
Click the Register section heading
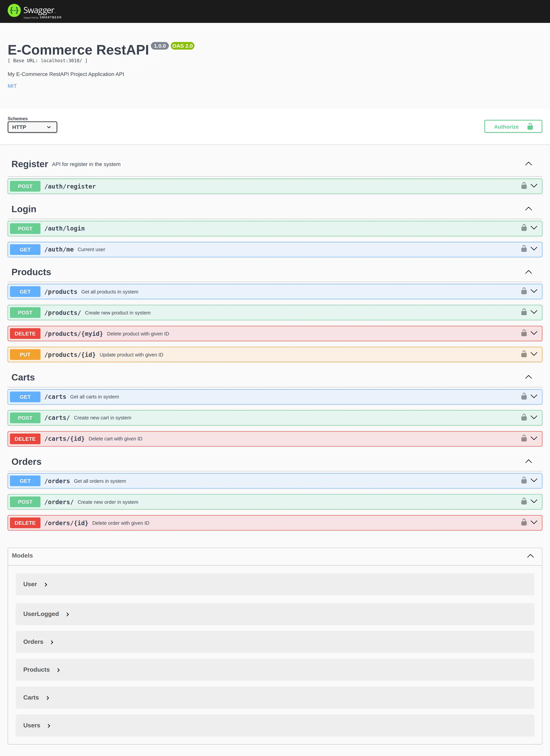(30, 164)
